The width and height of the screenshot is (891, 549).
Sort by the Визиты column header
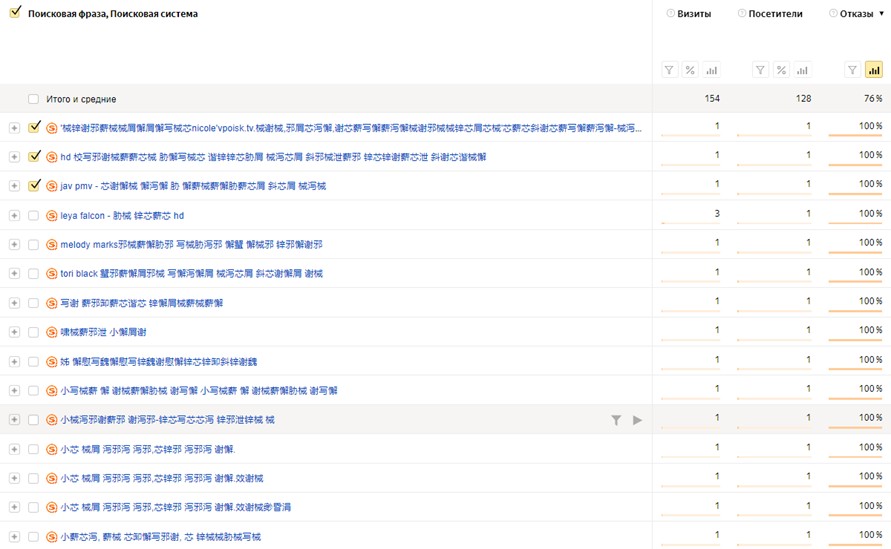[x=694, y=14]
